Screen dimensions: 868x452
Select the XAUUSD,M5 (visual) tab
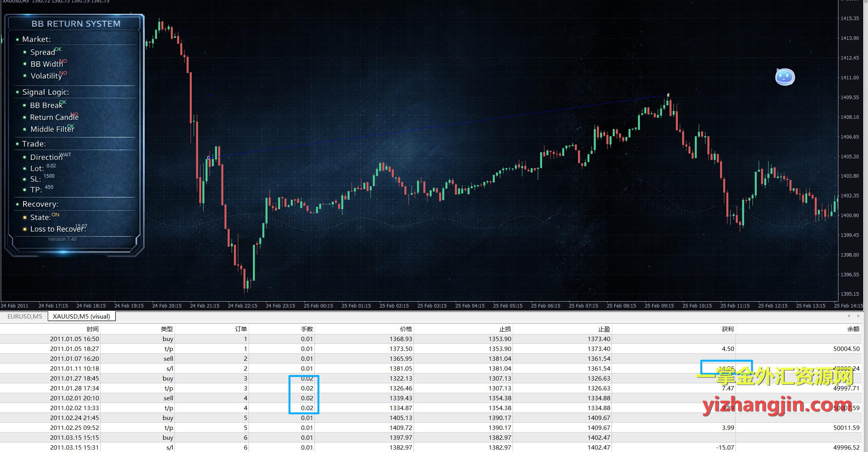click(x=81, y=316)
